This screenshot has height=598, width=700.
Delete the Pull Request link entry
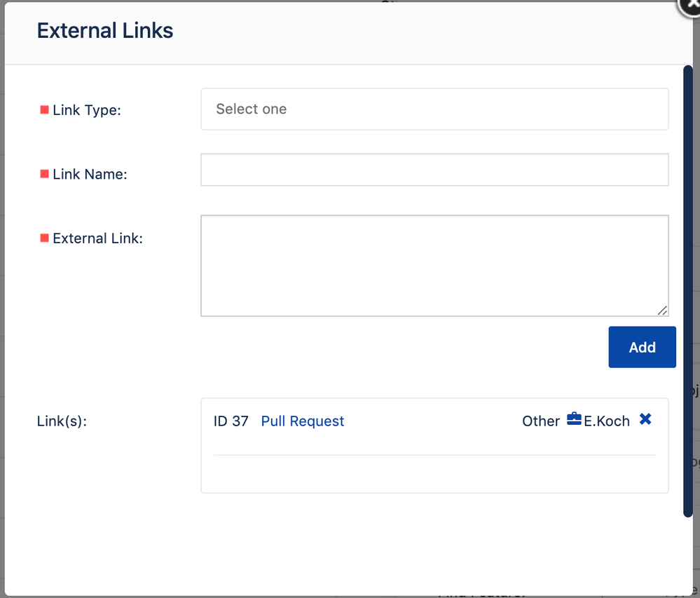(645, 419)
